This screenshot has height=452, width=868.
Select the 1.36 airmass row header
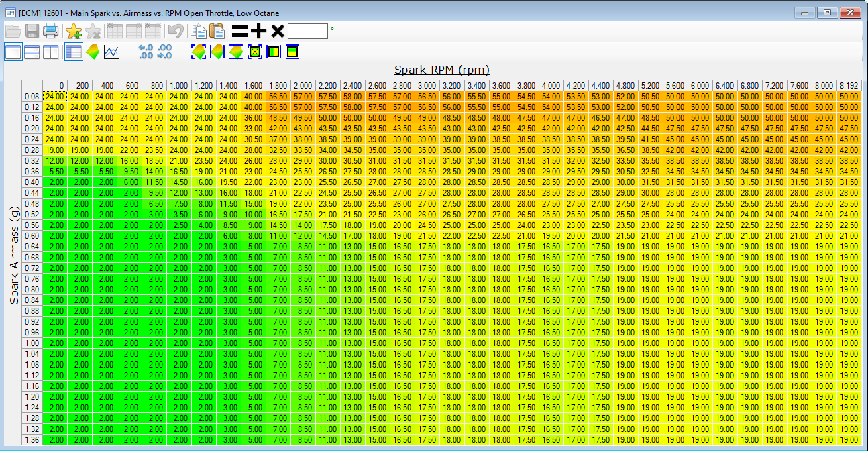32,439
